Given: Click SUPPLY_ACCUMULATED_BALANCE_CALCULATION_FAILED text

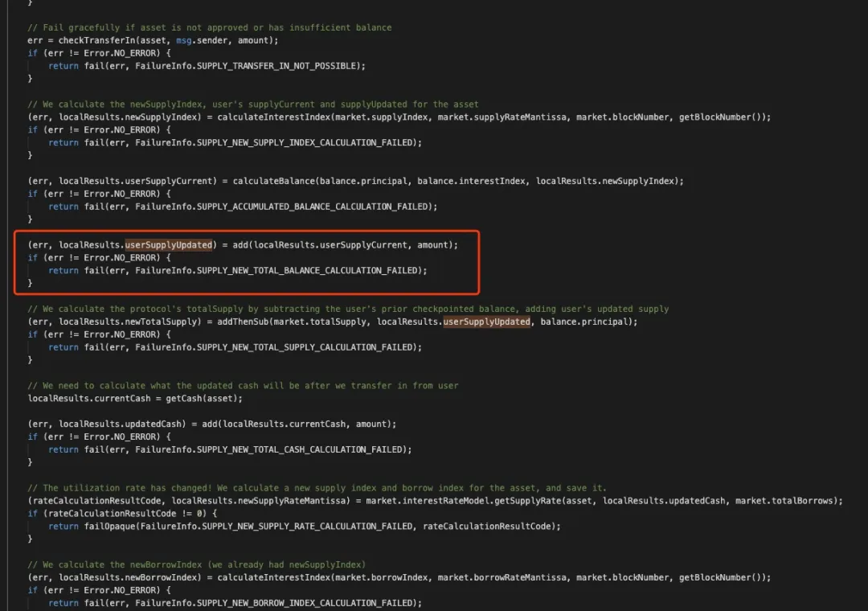Looking at the screenshot, I should 313,207.
